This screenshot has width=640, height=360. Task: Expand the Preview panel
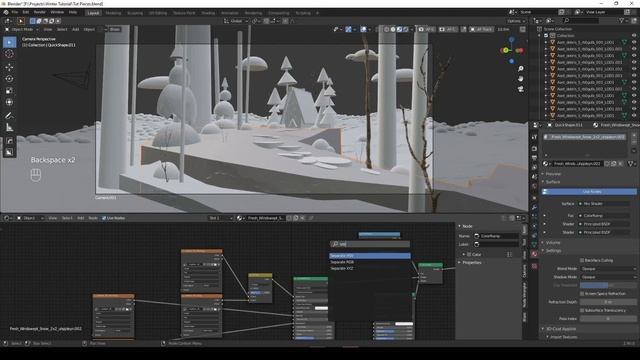tap(553, 173)
